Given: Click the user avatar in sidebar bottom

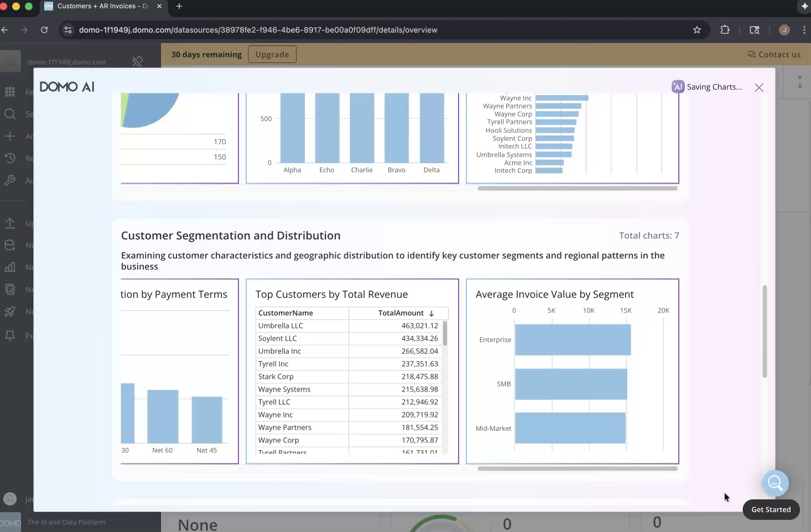Looking at the screenshot, I should coord(10,499).
